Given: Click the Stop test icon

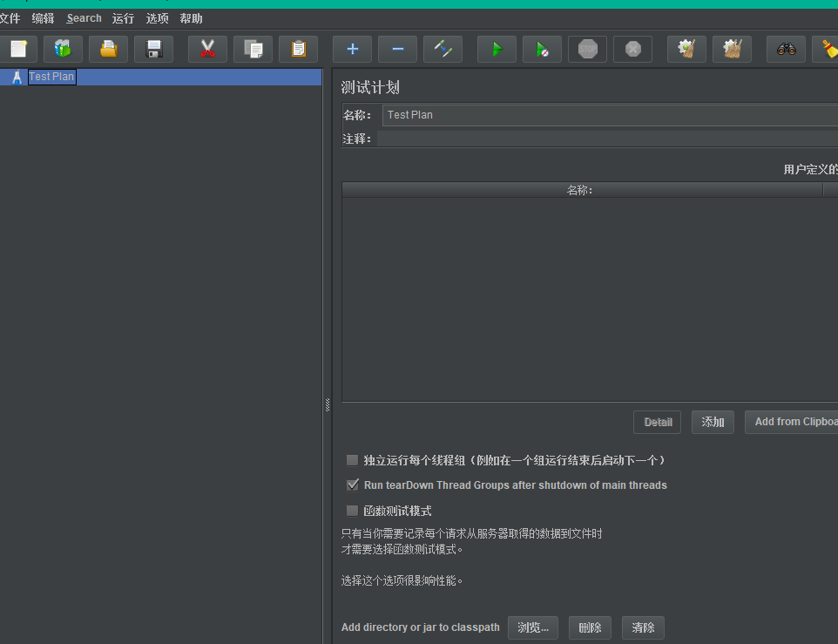Looking at the screenshot, I should pos(587,49).
